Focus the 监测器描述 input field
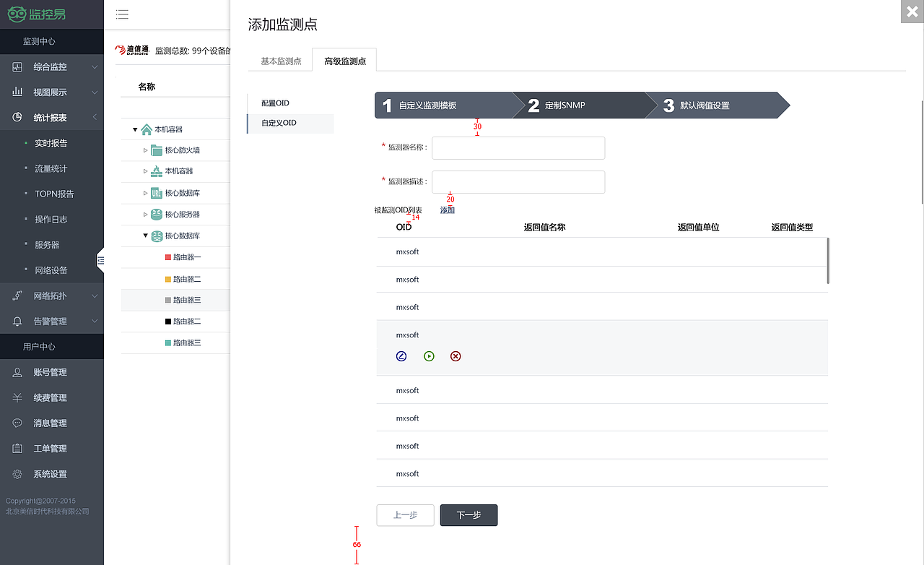 point(518,182)
